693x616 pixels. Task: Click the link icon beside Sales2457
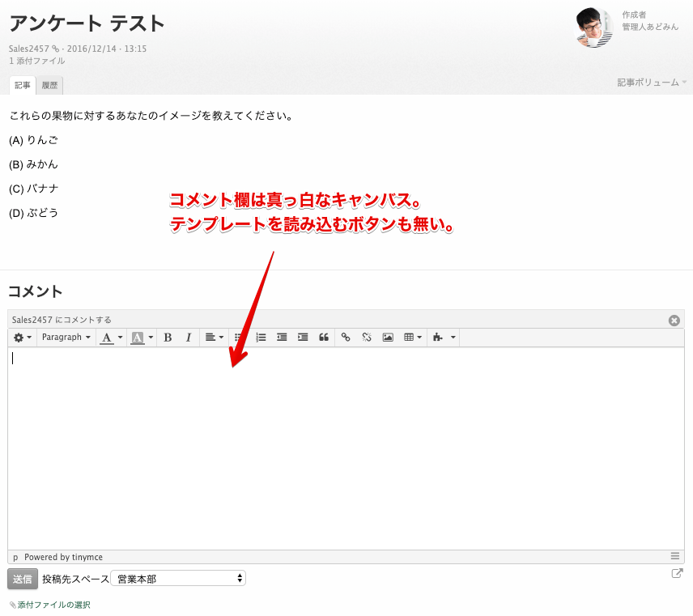[x=55, y=49]
